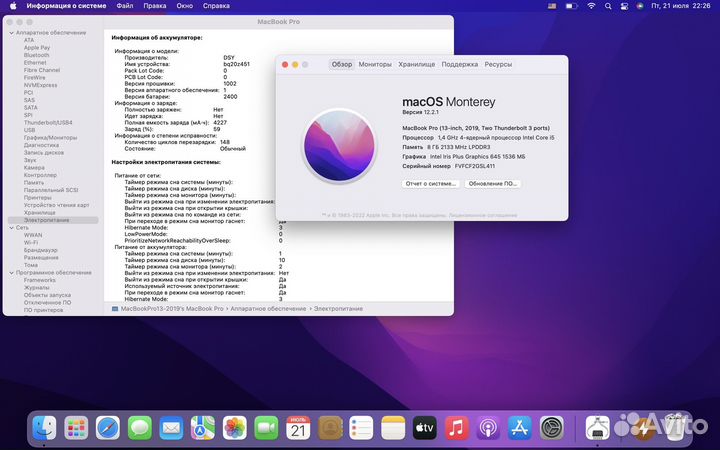Open Reminders app in the Dock
720x450 pixels.
click(361, 428)
